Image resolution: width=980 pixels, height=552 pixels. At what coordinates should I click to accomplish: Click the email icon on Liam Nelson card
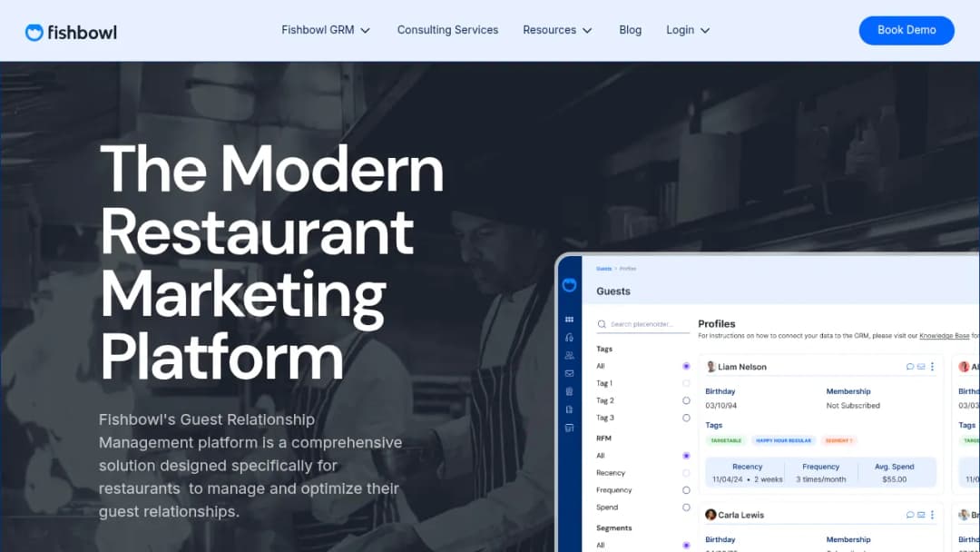(x=921, y=366)
